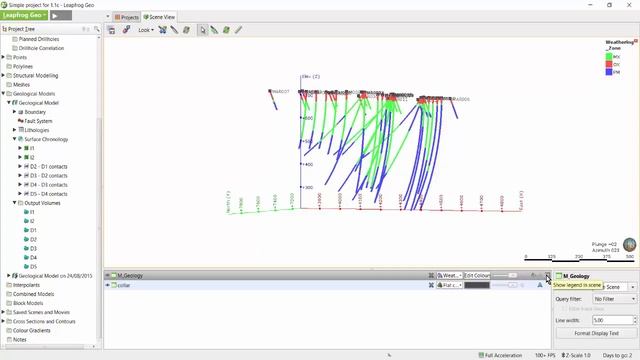Remove M_Geology from scene with X icon
The image size is (640, 360).
click(431, 276)
